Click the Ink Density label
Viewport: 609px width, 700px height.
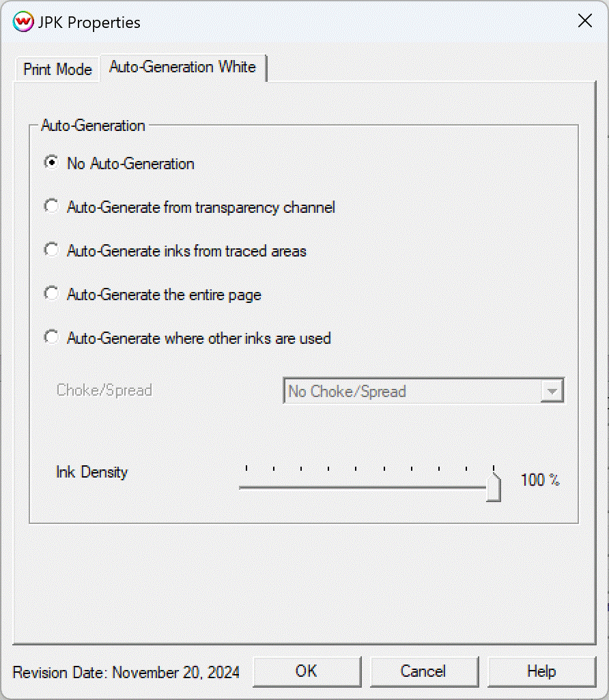click(x=91, y=472)
